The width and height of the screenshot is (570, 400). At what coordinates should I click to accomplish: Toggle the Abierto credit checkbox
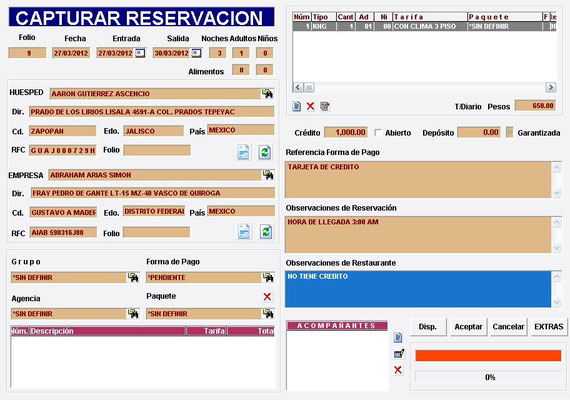[378, 133]
